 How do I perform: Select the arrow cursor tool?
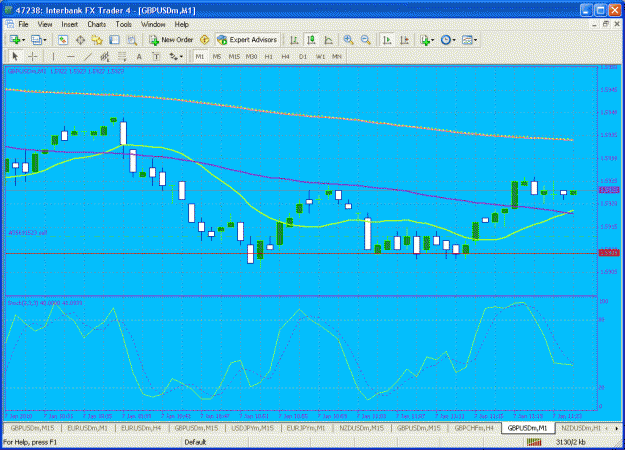[x=16, y=57]
